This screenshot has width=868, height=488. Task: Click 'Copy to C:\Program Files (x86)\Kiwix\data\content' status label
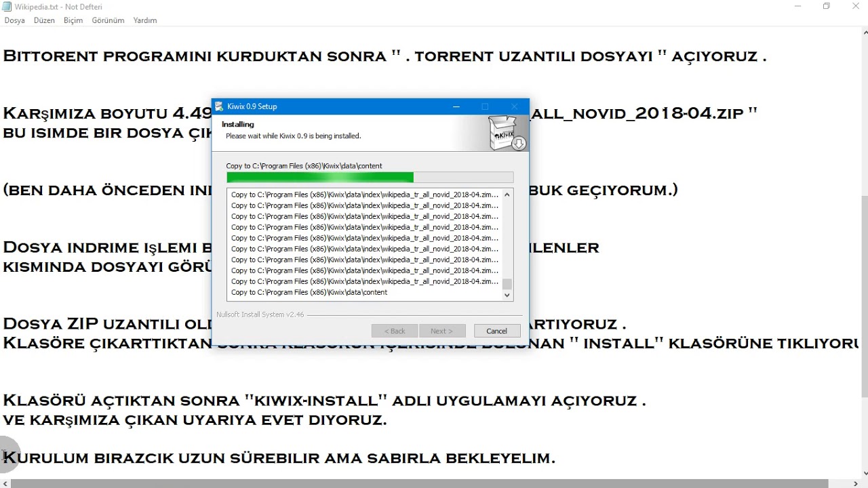click(304, 165)
